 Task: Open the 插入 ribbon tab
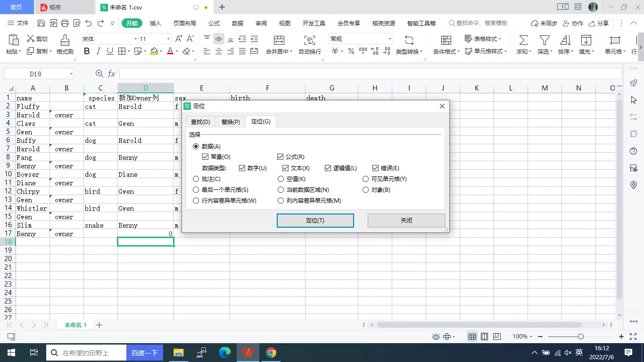155,23
